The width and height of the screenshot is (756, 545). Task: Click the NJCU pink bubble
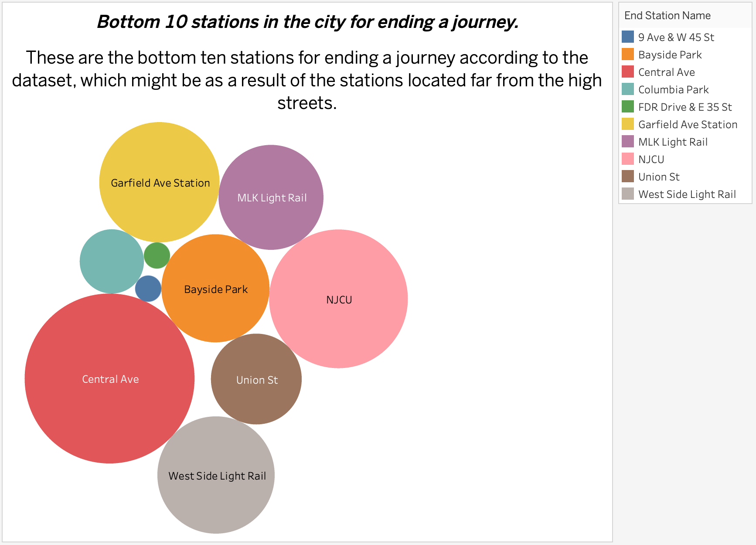(x=339, y=299)
